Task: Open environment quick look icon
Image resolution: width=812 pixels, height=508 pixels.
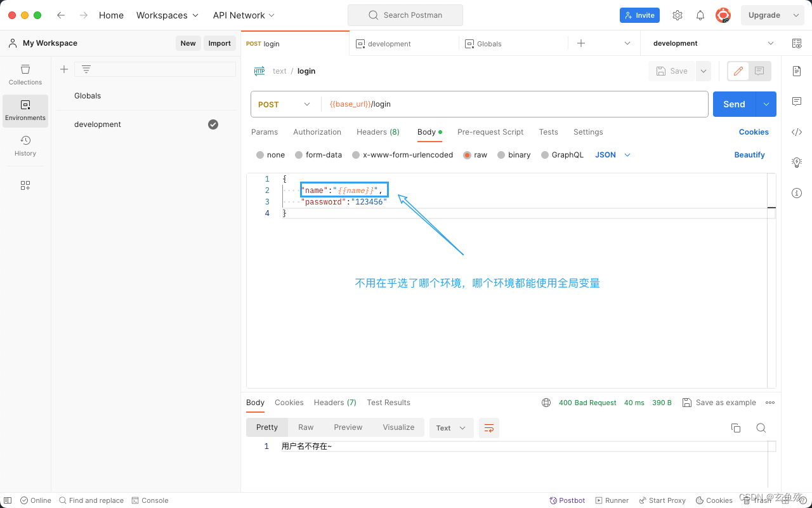Action: pos(797,43)
